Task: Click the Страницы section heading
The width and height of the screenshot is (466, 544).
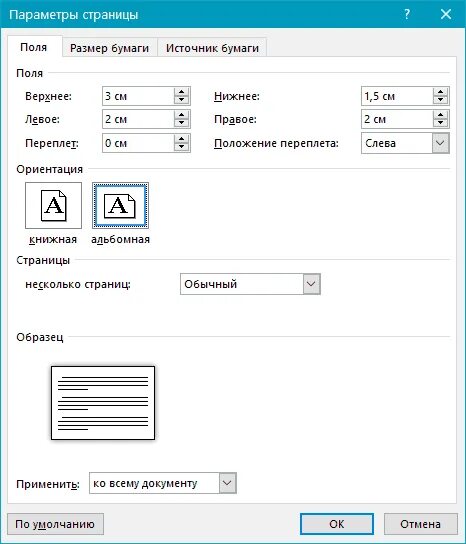Action: tap(43, 260)
